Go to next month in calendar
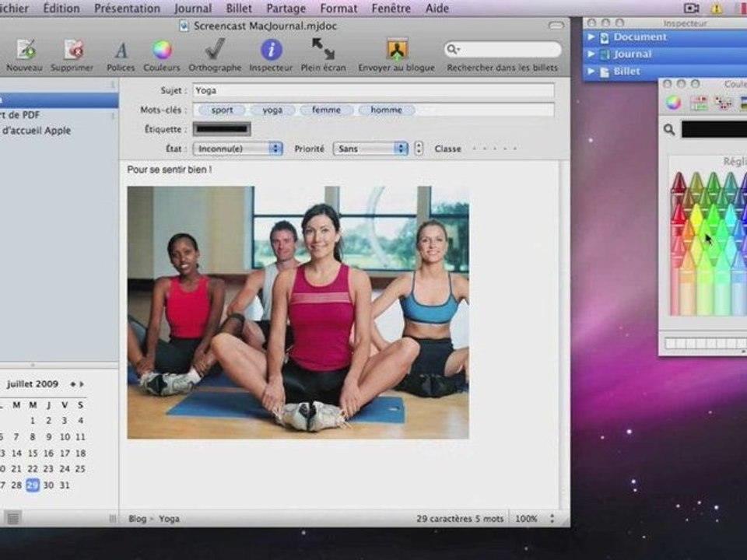Screen dimensions: 747x560 tap(82, 383)
